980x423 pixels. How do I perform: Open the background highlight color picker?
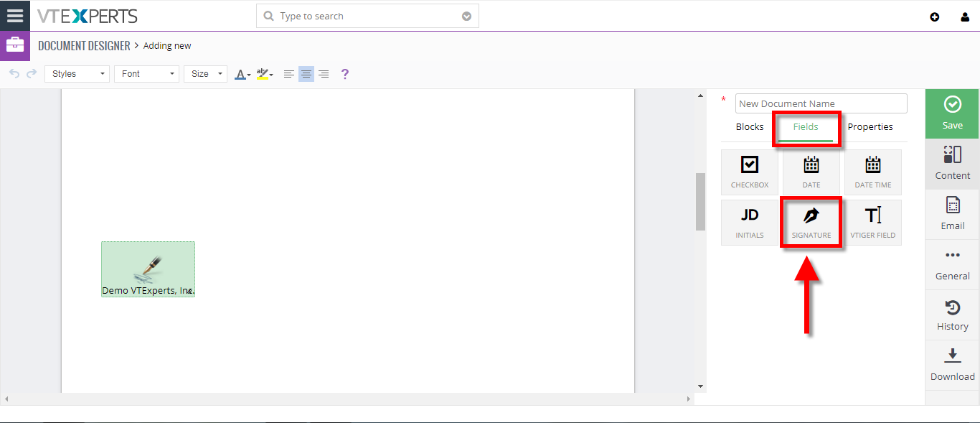click(x=265, y=74)
